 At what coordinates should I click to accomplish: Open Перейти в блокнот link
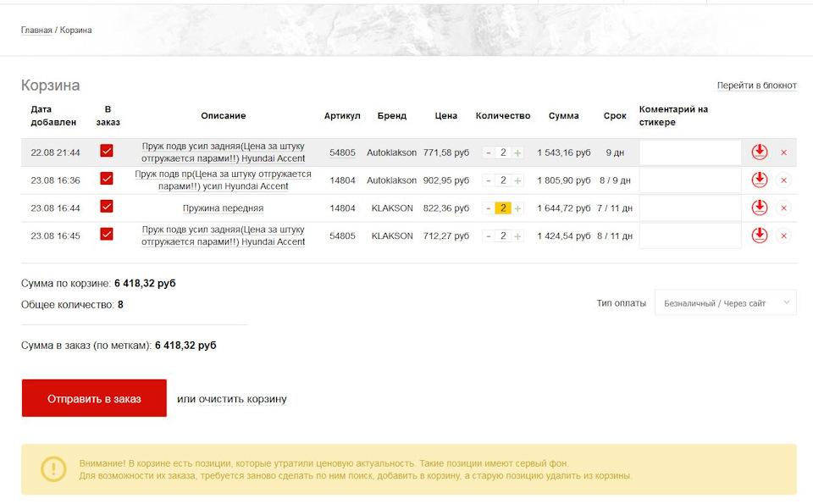(x=757, y=85)
